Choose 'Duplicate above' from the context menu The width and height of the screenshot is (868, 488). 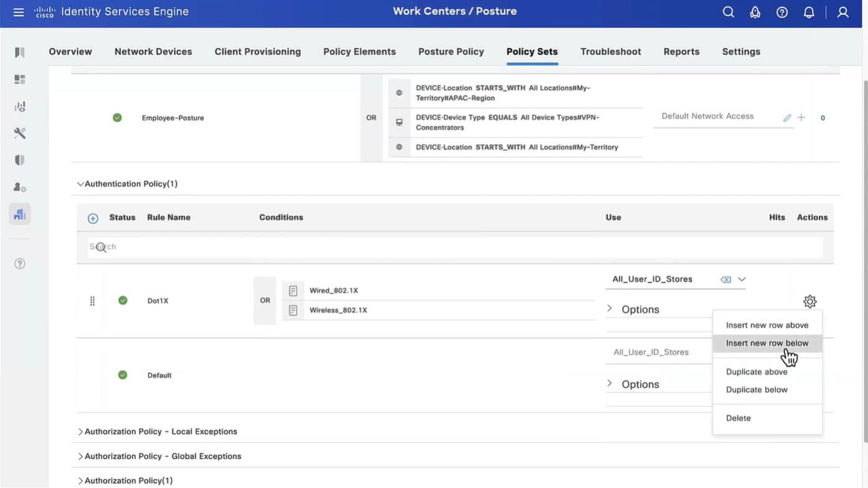click(756, 372)
